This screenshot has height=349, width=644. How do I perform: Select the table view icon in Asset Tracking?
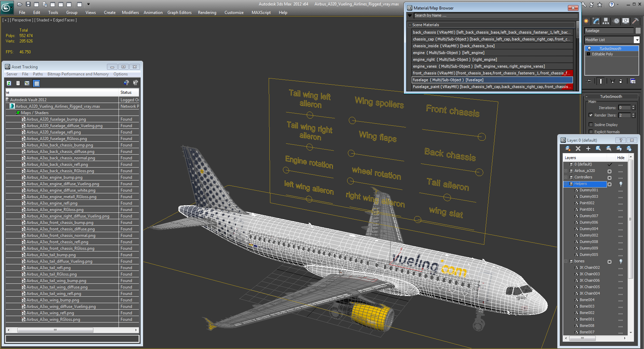pyautogui.click(x=37, y=83)
